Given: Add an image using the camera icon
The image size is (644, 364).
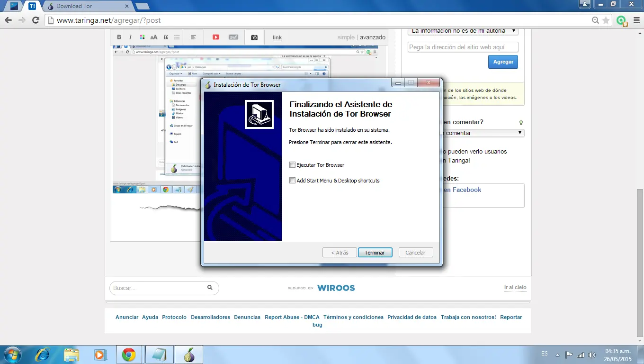Looking at the screenshot, I should 254,37.
